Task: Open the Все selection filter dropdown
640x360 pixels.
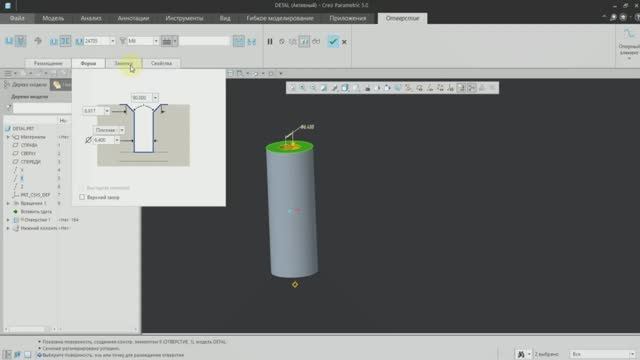Action: [632, 354]
